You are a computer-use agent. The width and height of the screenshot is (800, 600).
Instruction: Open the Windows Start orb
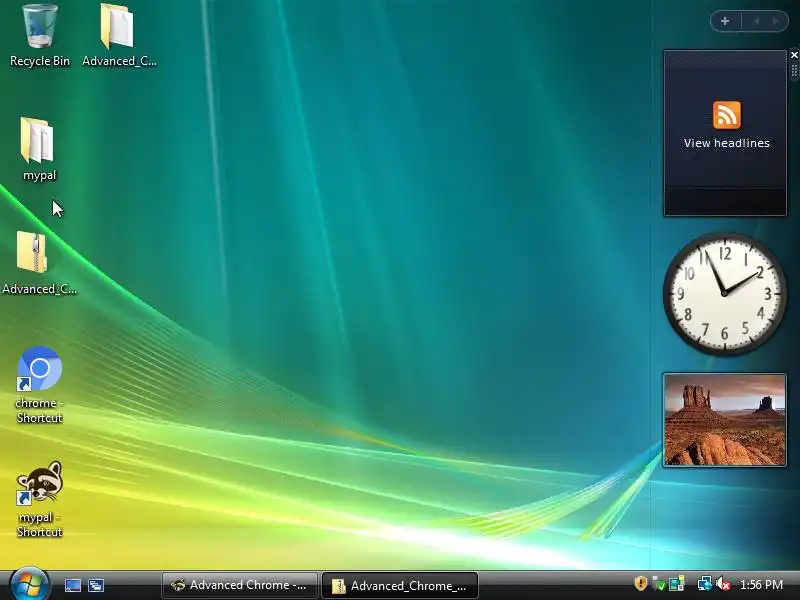click(29, 584)
